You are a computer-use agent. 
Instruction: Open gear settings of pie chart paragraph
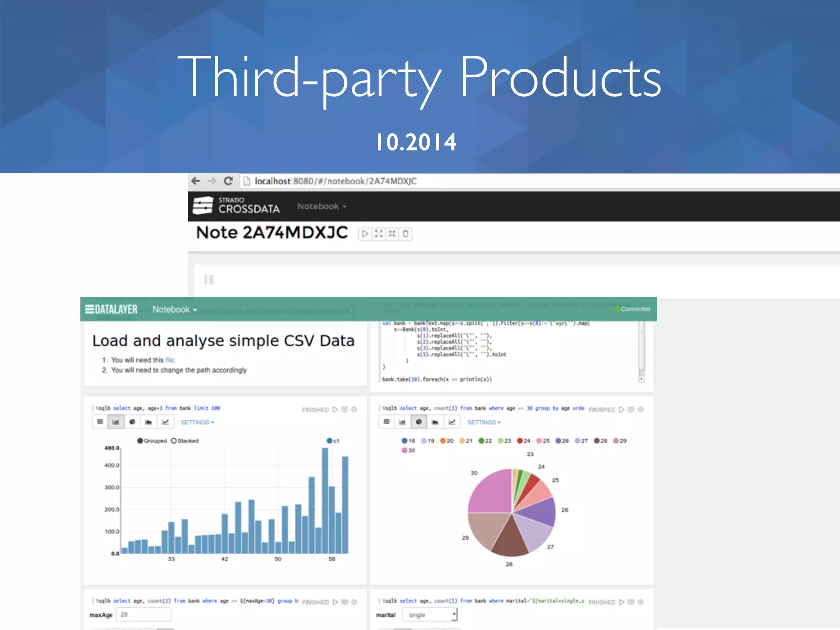coord(641,409)
